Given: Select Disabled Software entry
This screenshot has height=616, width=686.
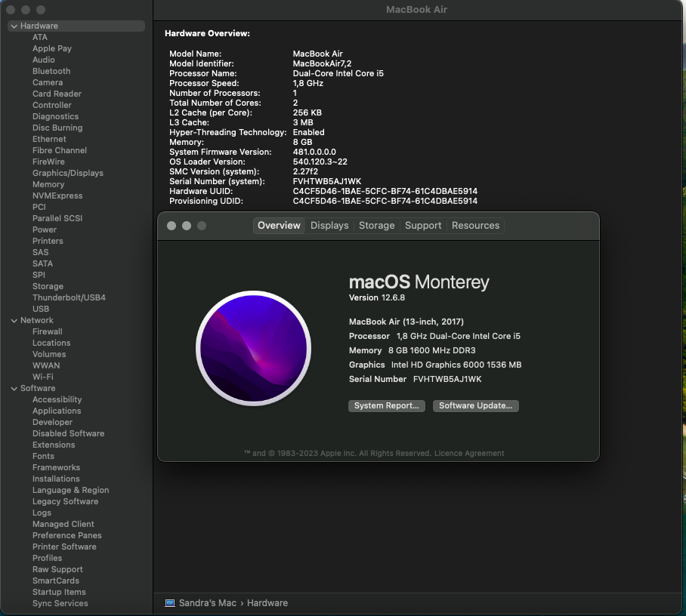Looking at the screenshot, I should point(68,434).
